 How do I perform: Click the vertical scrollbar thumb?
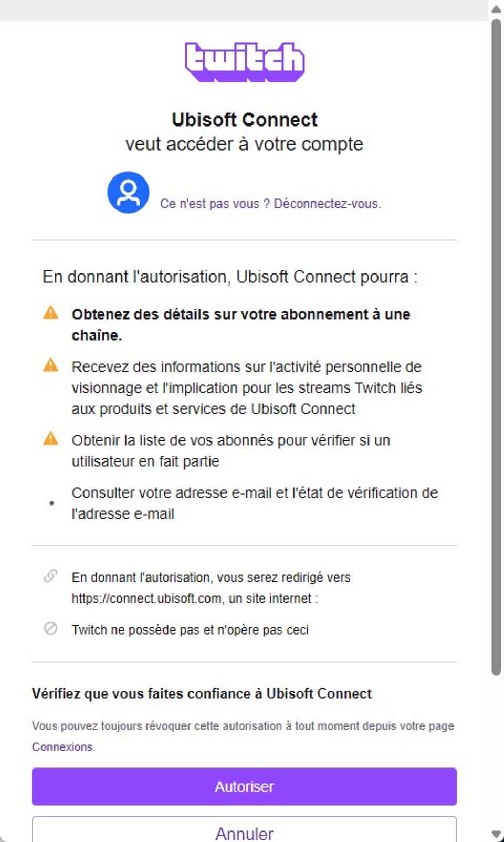click(496, 346)
